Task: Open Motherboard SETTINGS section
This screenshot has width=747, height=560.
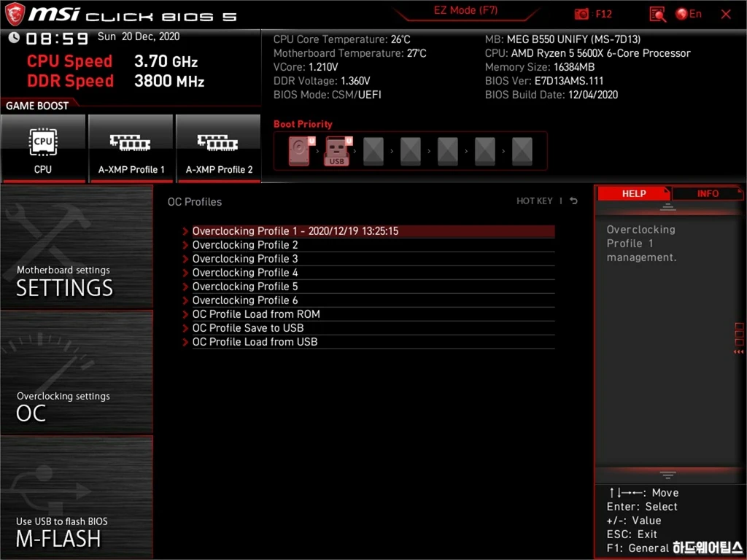Action: point(77,247)
